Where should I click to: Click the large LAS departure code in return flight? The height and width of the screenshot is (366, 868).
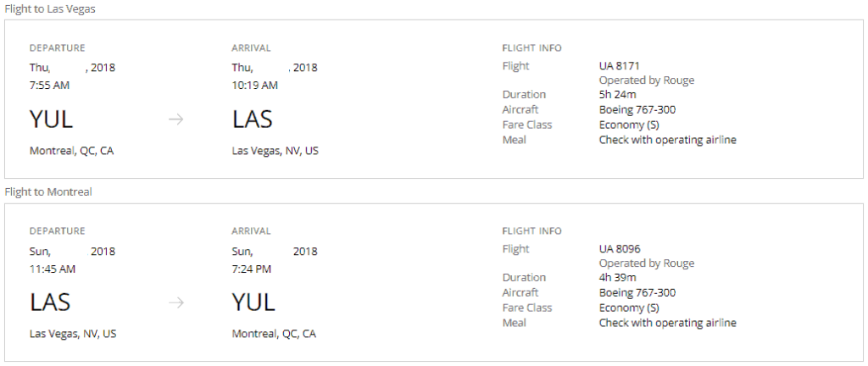[x=50, y=302]
